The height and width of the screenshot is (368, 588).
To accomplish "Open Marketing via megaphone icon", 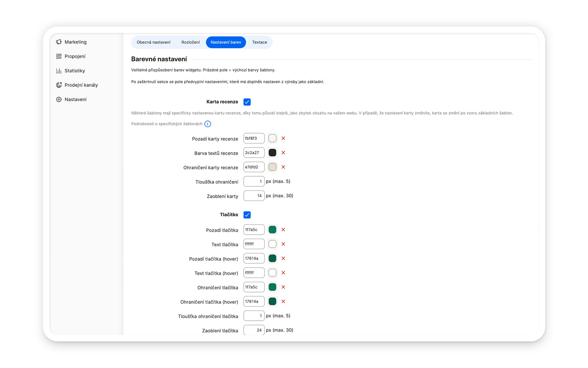I will point(59,42).
